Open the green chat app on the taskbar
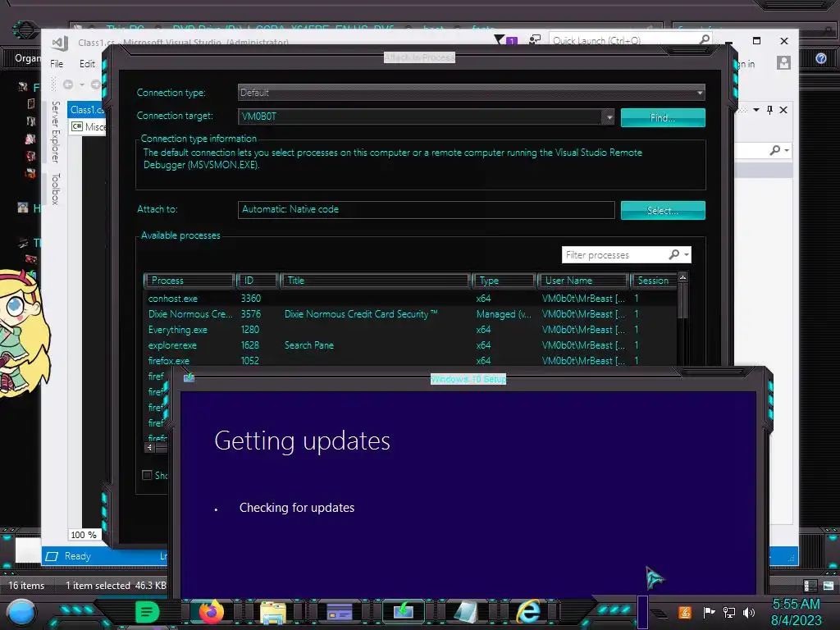The width and height of the screenshot is (840, 630). (x=147, y=612)
